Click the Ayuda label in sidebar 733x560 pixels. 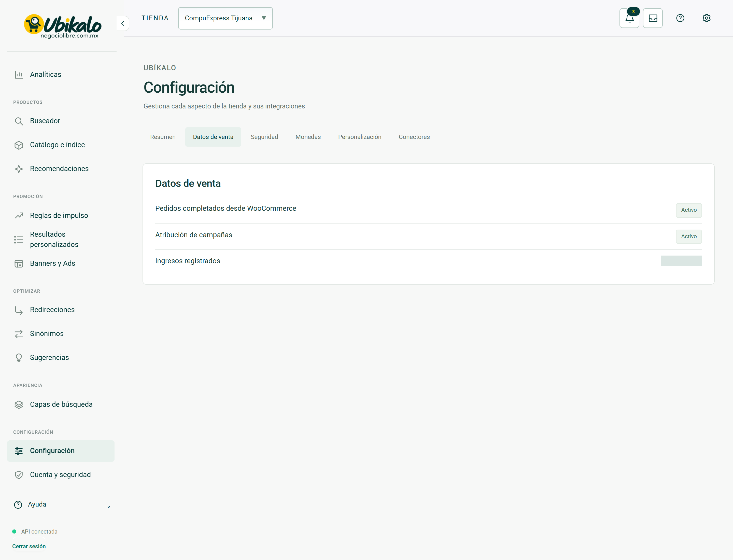tap(37, 504)
